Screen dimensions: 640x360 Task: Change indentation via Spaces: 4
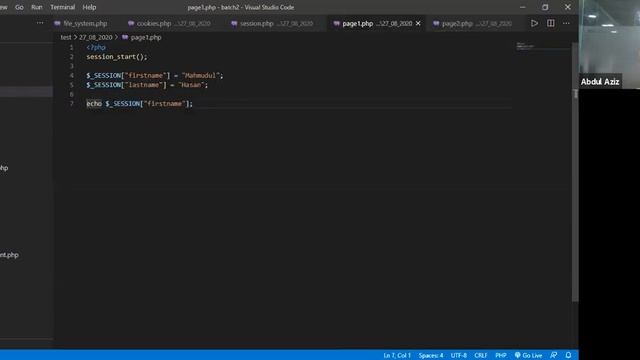(x=431, y=356)
